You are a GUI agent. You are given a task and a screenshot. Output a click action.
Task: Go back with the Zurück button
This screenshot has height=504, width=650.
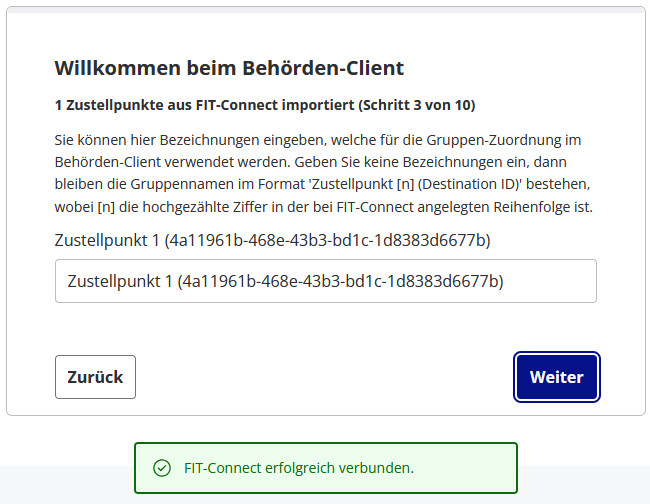tap(95, 377)
